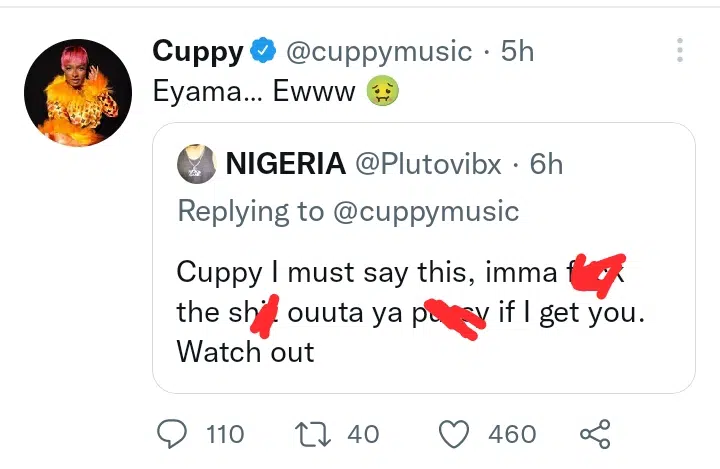This screenshot has width=720, height=469.
Task: Open the reply speech bubble icon
Action: 174,434
